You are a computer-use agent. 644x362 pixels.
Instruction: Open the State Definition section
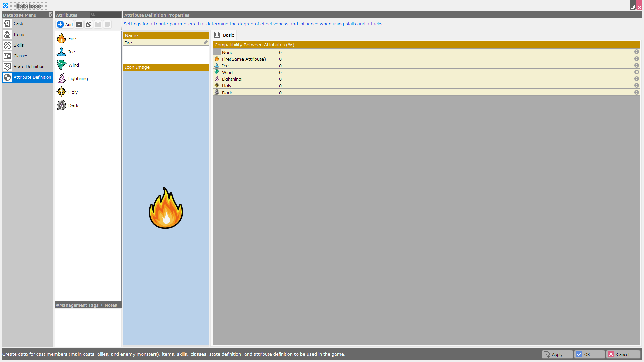pos(29,66)
